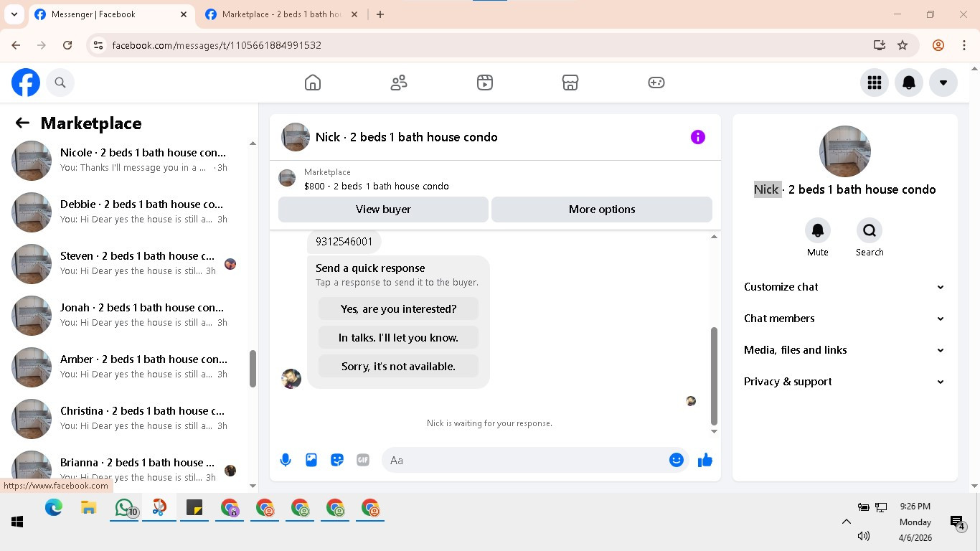The image size is (980, 551).
Task: Click Nick's profile thumbnail in right panel
Action: click(x=845, y=151)
